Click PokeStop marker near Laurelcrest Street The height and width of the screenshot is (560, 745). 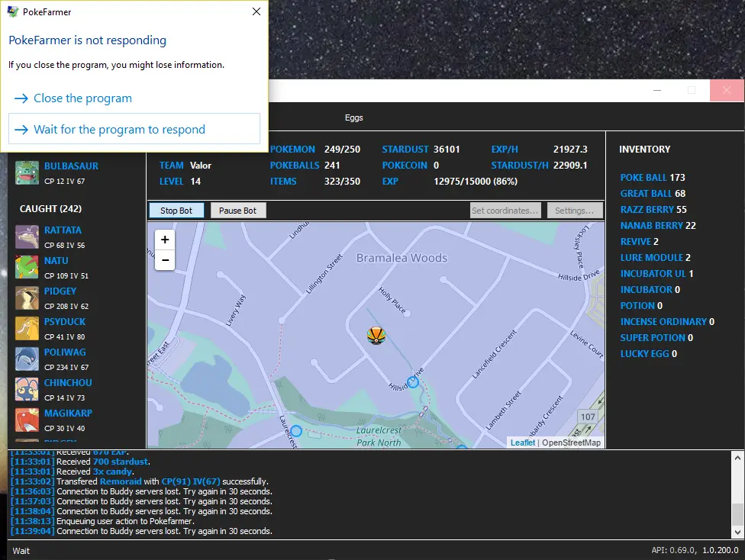(x=296, y=431)
